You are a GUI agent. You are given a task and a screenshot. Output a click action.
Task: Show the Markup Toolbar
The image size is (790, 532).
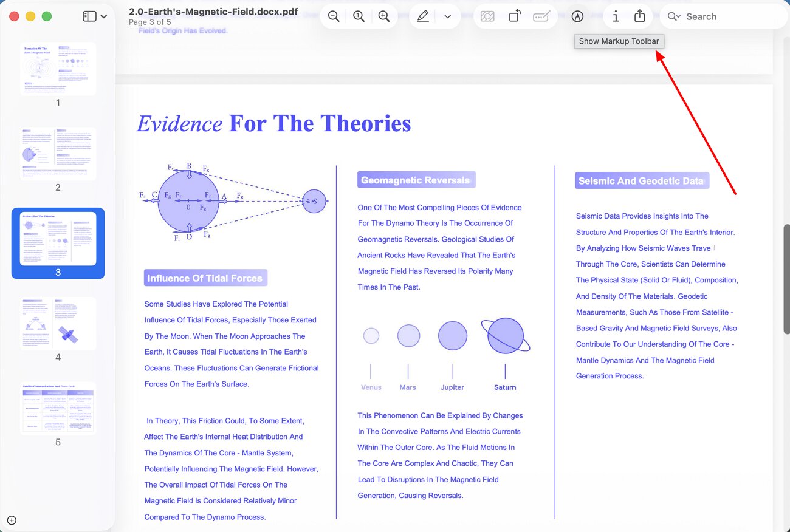click(x=577, y=16)
